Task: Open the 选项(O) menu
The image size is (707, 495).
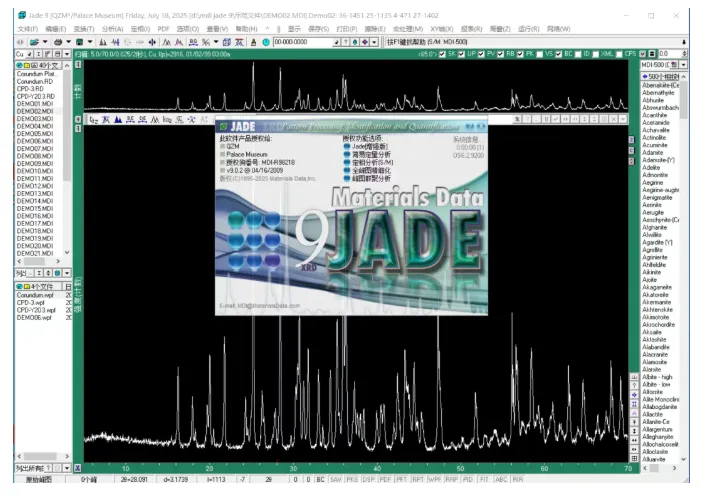Action: click(188, 29)
